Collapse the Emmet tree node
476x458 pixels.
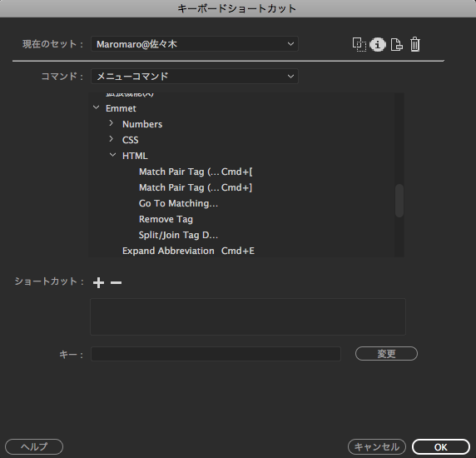pos(97,107)
